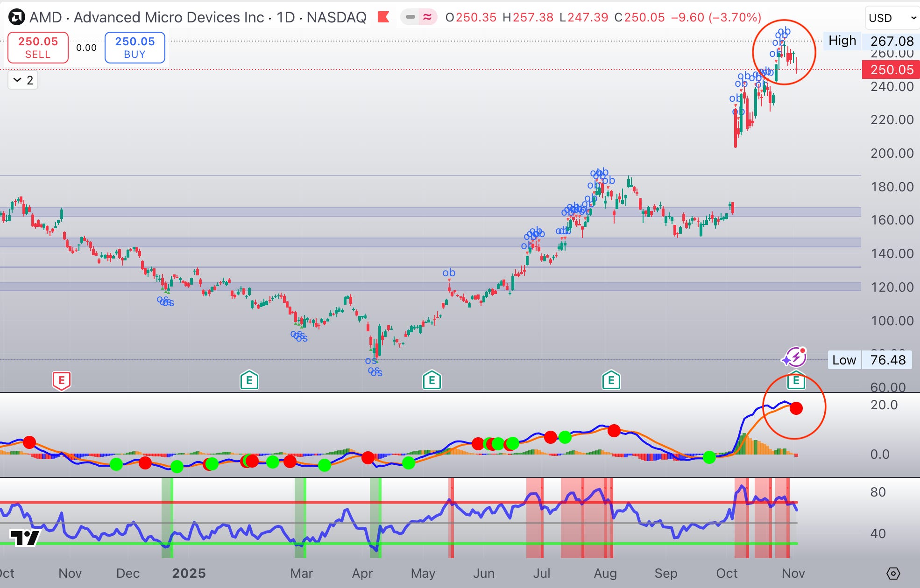Click the red flag icon beside NASDAQ
920x588 pixels.
click(383, 17)
